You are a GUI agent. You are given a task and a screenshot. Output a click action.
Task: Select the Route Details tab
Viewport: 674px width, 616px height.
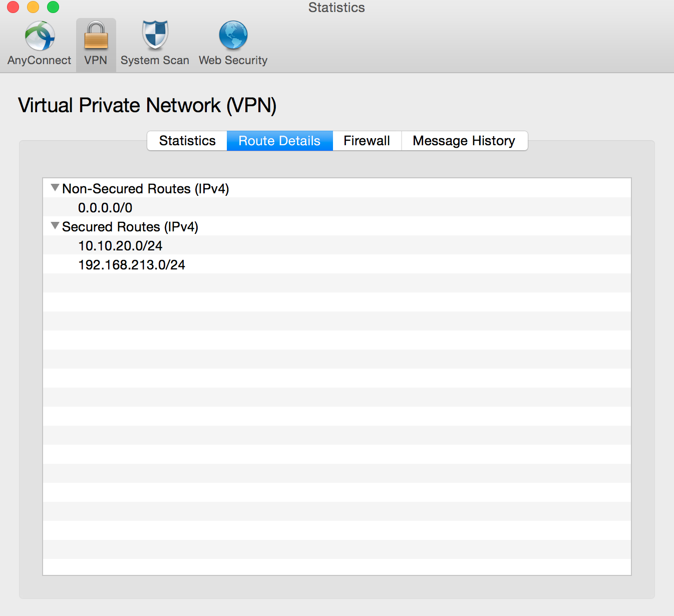click(x=279, y=141)
